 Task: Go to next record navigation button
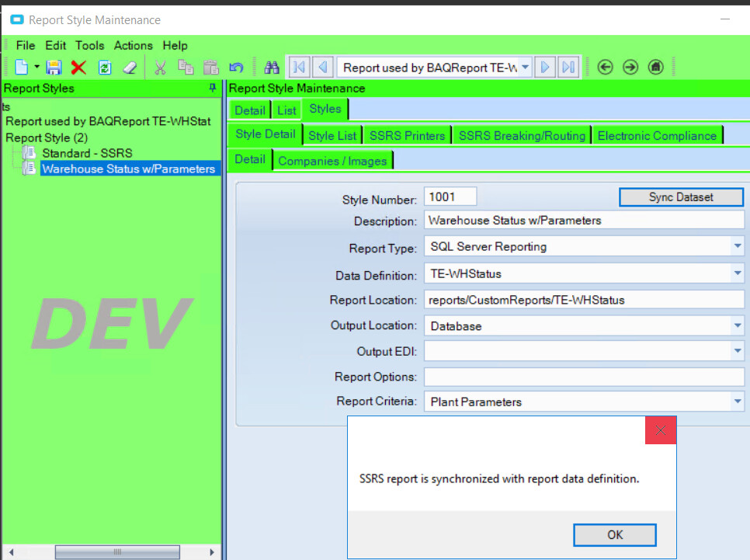pos(545,67)
